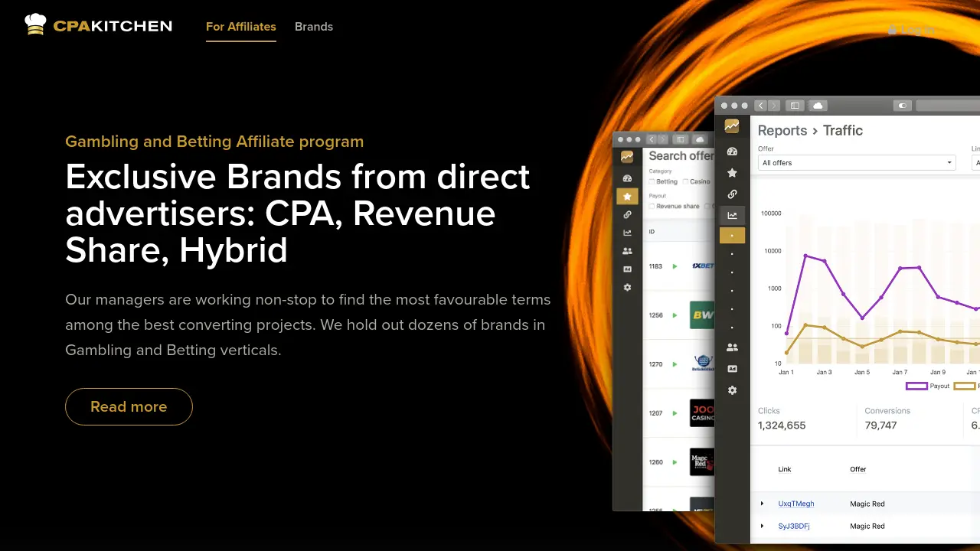Image resolution: width=980 pixels, height=551 pixels.
Task: Open the Brands tab
Action: [314, 27]
